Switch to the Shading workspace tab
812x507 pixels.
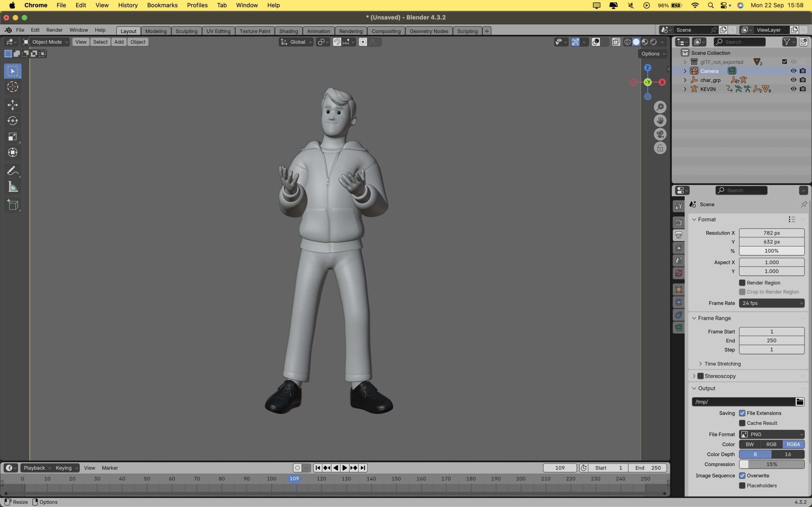click(x=288, y=31)
